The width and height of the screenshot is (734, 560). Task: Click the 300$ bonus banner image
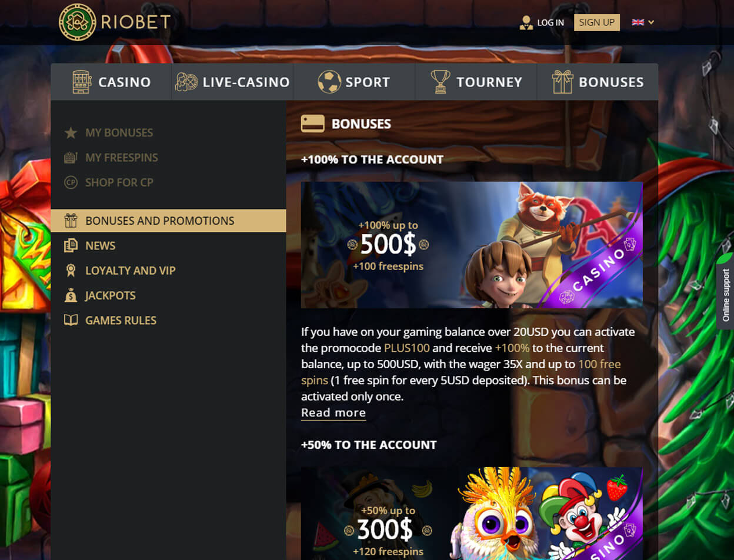click(472, 514)
